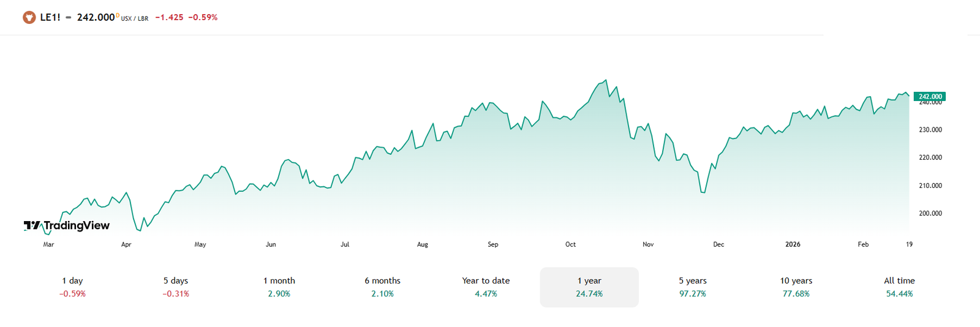Click the LE1! cattle logo icon
The width and height of the screenshot is (980, 327).
pos(29,17)
